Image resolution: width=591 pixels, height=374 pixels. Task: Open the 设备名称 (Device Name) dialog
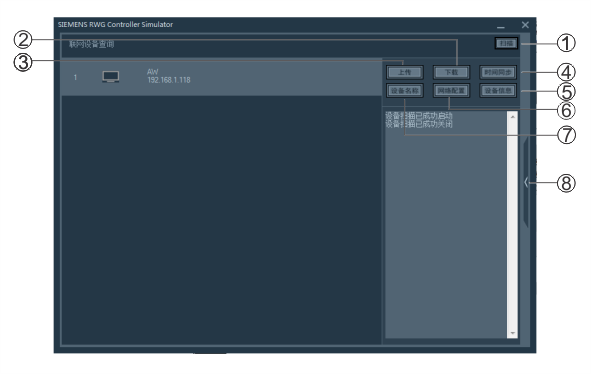click(405, 90)
